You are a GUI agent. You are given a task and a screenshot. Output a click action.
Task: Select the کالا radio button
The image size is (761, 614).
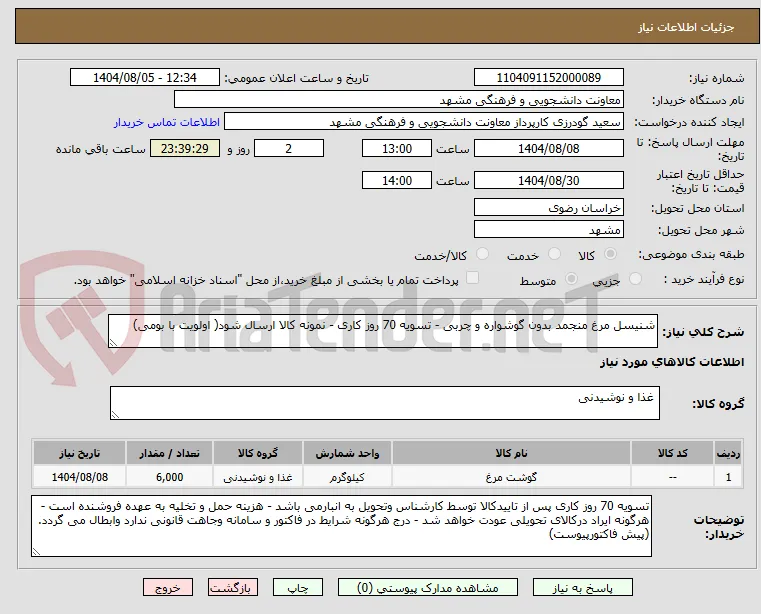point(611,254)
